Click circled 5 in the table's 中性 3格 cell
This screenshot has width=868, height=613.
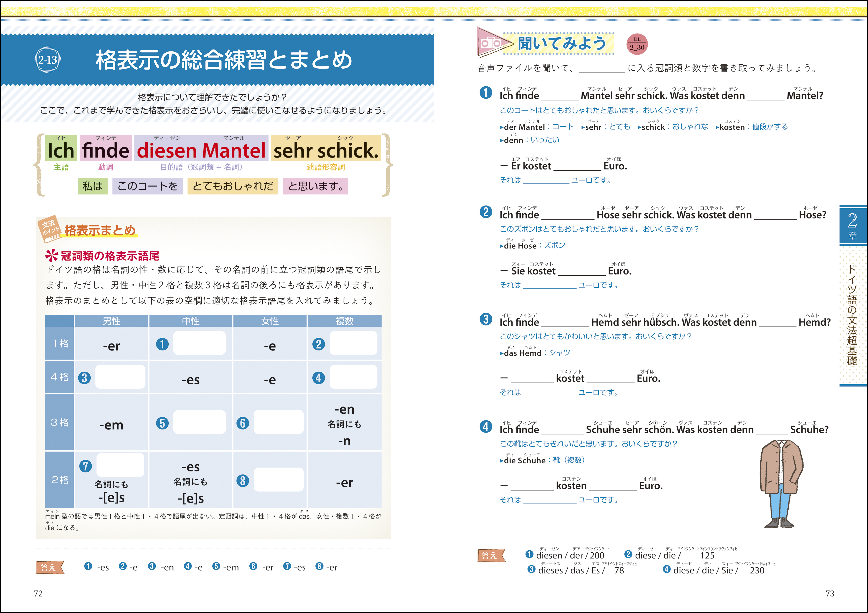pos(163,423)
